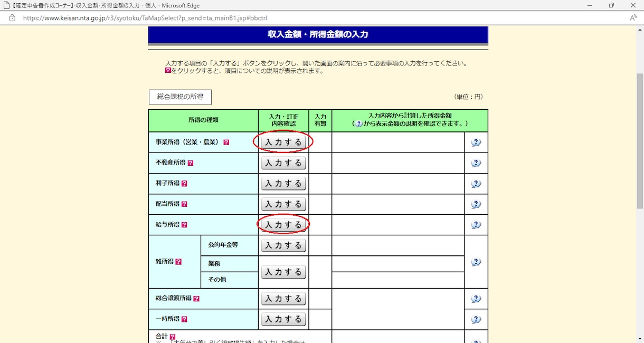Image resolution: width=644 pixels, height=343 pixels.
Task: Open help icon beside 総合譲渡所得
Action: [196, 299]
